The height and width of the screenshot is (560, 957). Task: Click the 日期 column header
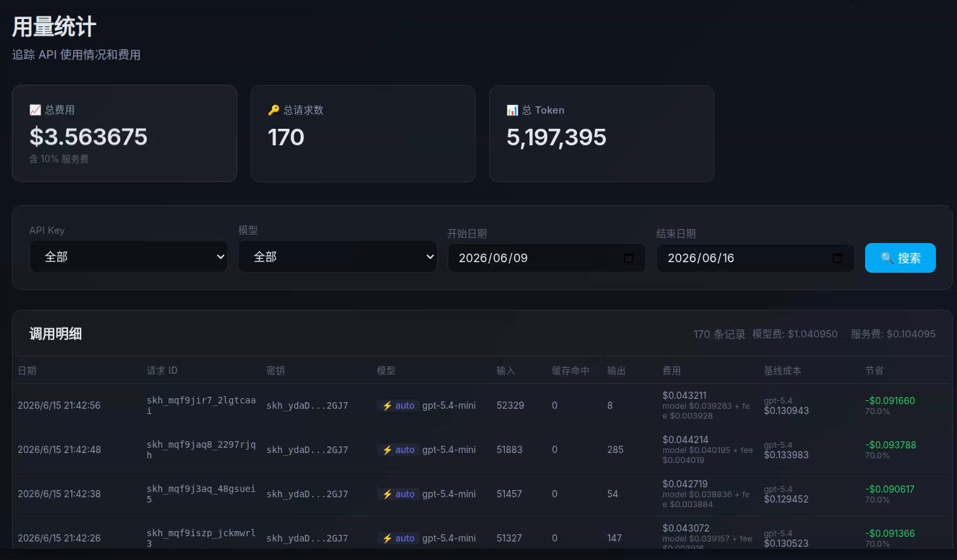click(27, 371)
